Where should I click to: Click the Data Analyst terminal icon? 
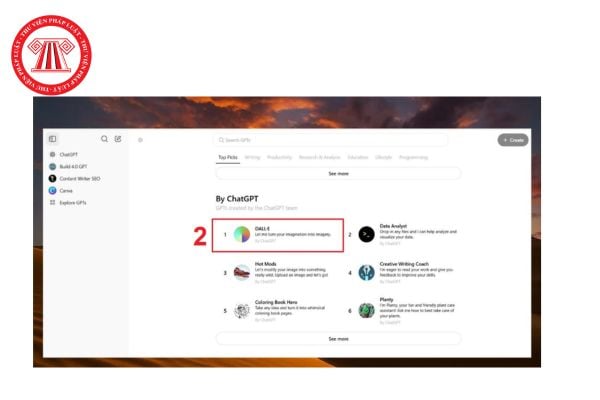pyautogui.click(x=366, y=234)
